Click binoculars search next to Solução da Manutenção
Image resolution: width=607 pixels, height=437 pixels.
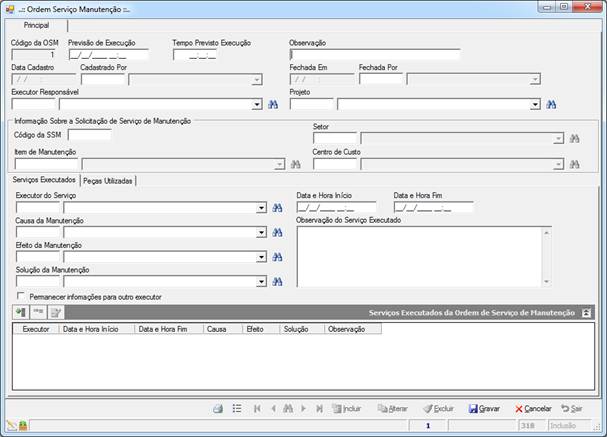[277, 282]
